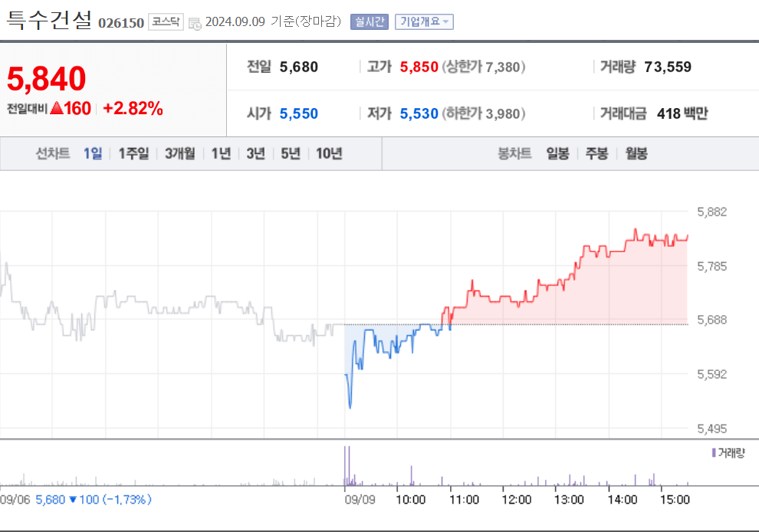Click the low price 5,530
Image resolution: width=759 pixels, height=532 pixels.
[x=419, y=113]
